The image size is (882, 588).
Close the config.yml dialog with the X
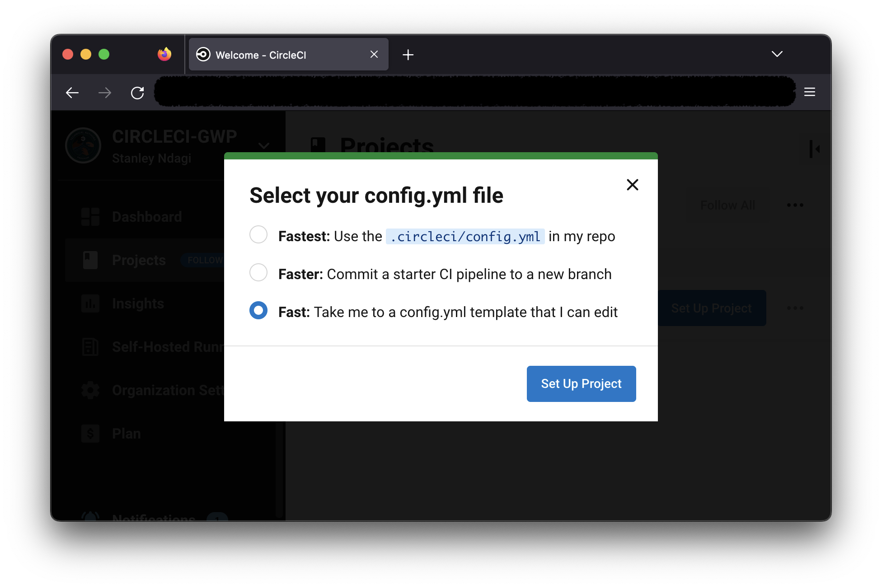(633, 185)
